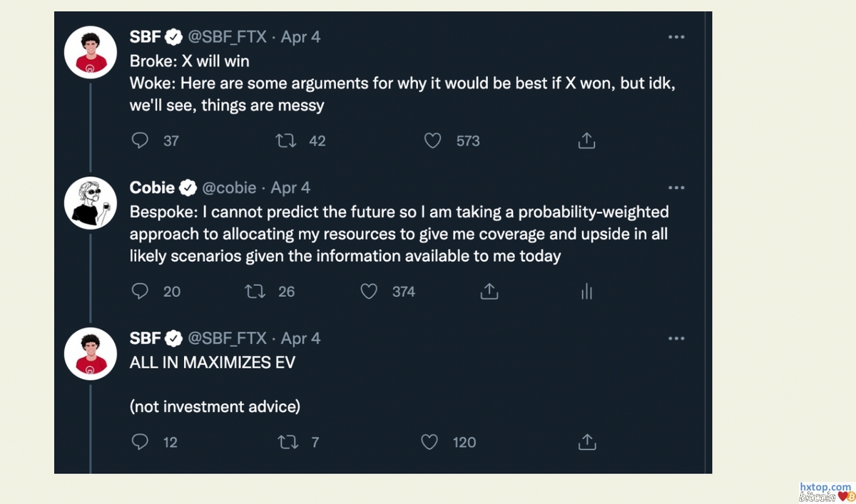This screenshot has width=856, height=504.
Task: Open Cobie's profile picture
Action: tap(91, 202)
